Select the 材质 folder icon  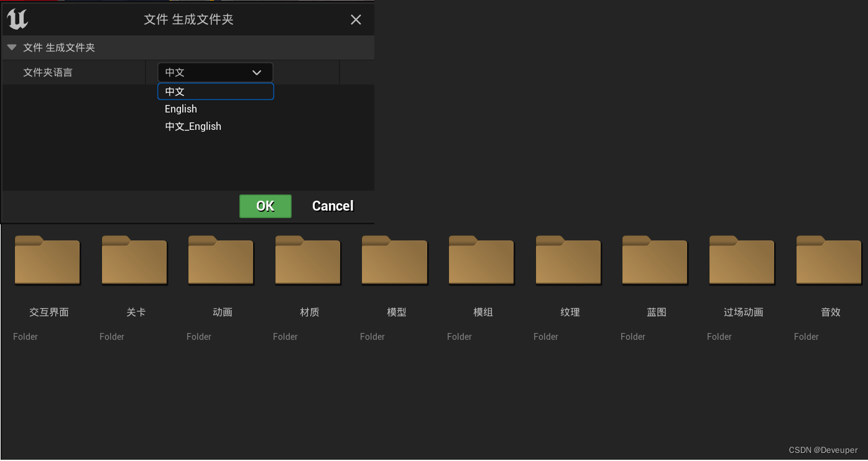click(x=308, y=260)
